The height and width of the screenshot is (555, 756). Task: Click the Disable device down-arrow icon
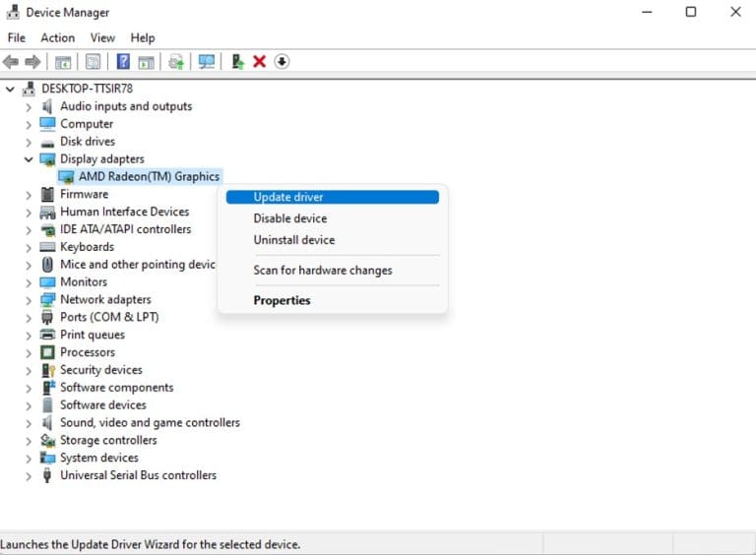tap(282, 62)
